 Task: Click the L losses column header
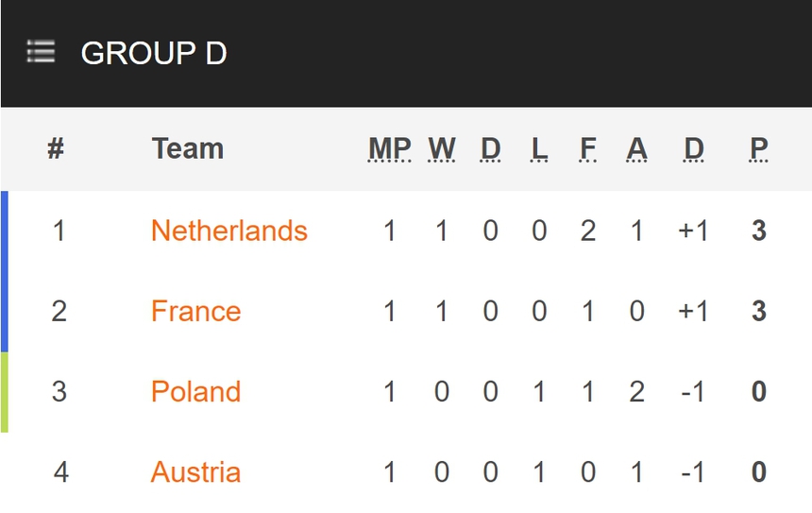click(539, 148)
